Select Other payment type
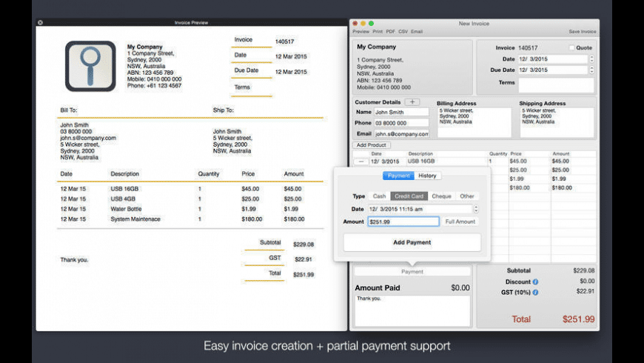Image resolution: width=644 pixels, height=363 pixels. pyautogui.click(x=467, y=196)
